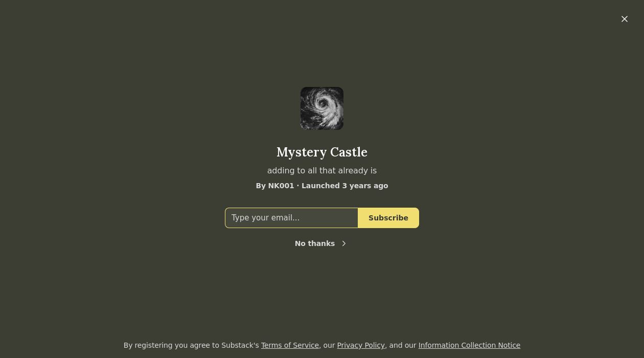
Task: Read Substack's Privacy Policy
Action: click(361, 345)
